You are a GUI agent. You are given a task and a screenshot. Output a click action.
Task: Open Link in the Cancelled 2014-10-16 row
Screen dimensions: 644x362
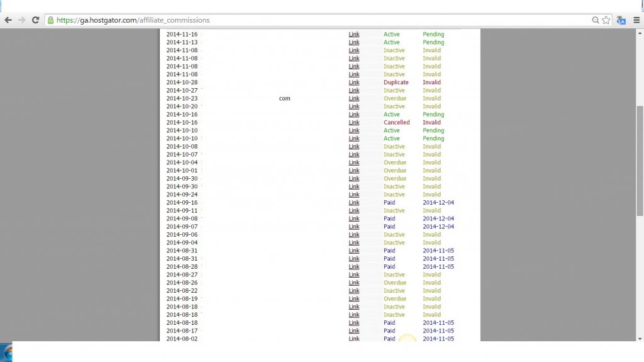click(x=354, y=123)
